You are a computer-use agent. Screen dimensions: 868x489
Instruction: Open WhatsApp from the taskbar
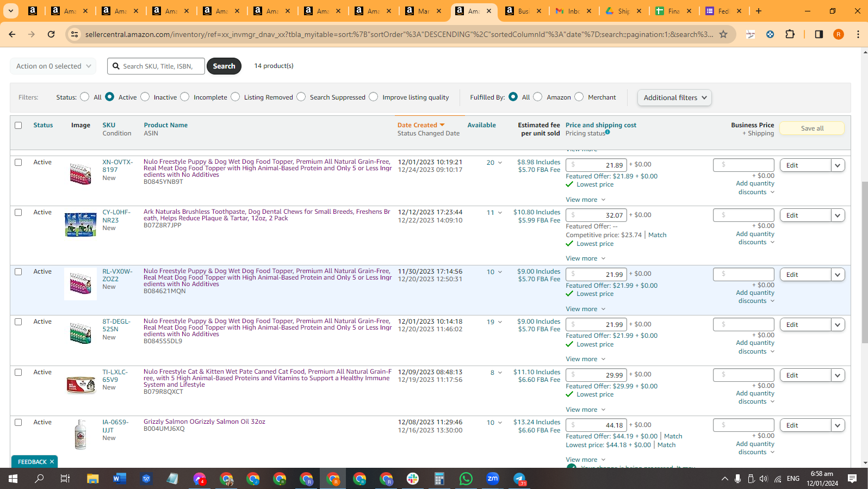point(466,479)
